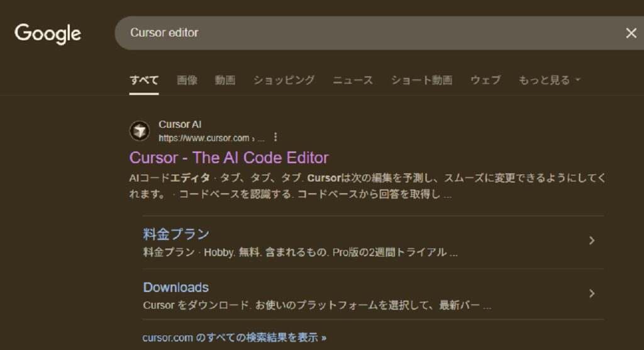
Task: Expand the もっと見る dropdown
Action: click(549, 80)
